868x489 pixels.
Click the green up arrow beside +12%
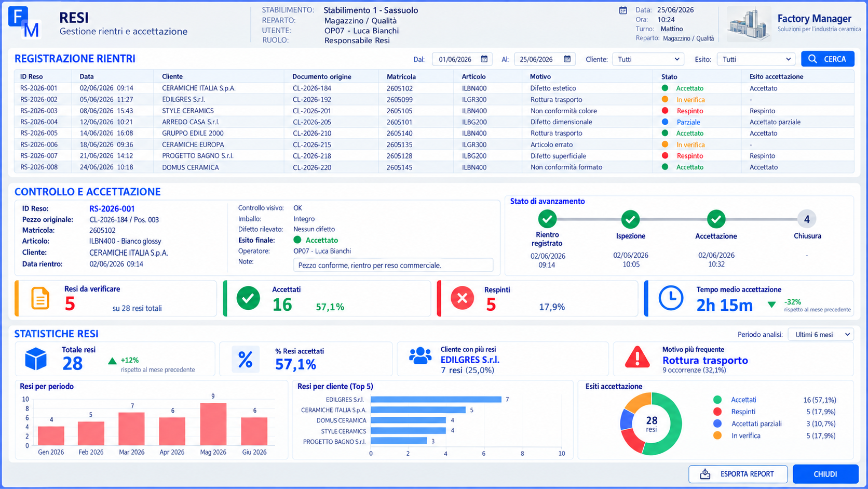click(112, 361)
